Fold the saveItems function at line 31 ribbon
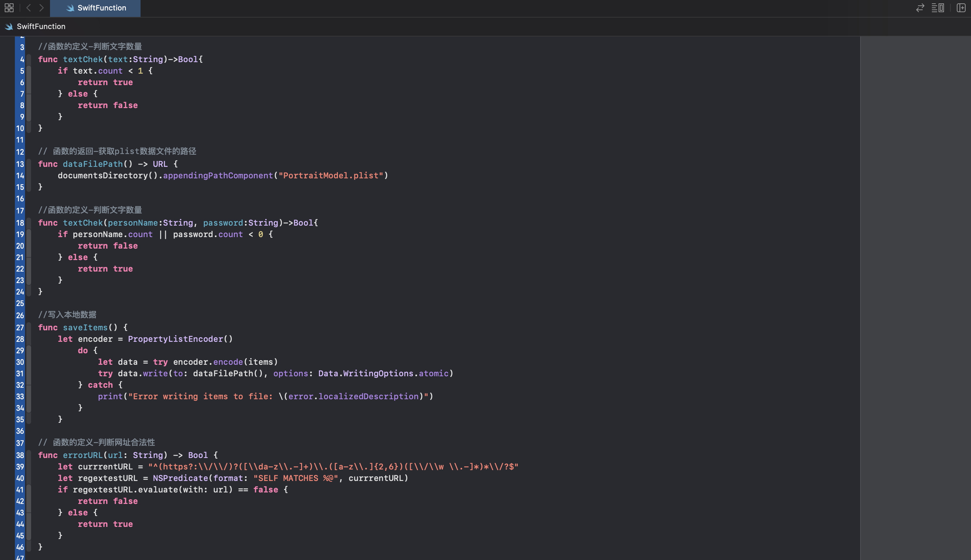971x560 pixels. [29, 374]
